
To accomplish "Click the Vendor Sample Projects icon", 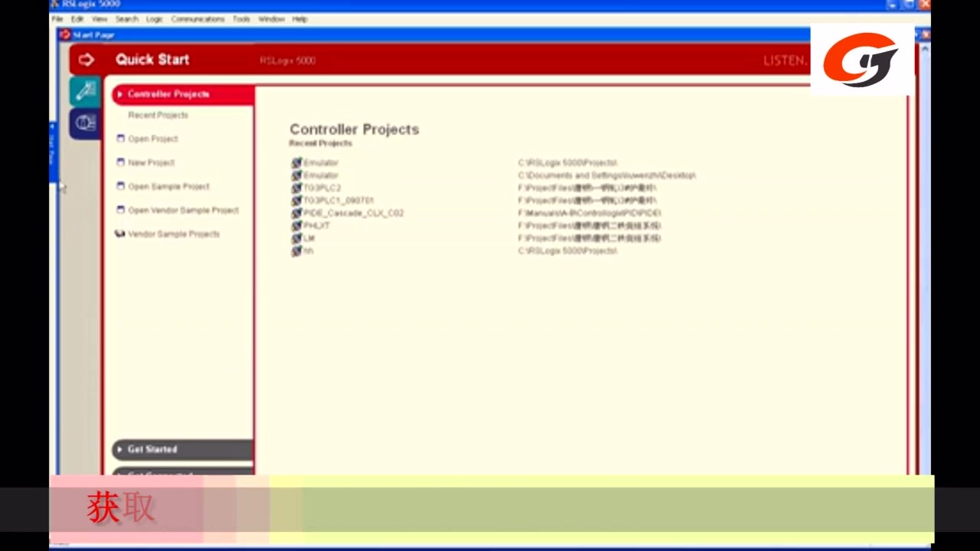I will pos(120,233).
